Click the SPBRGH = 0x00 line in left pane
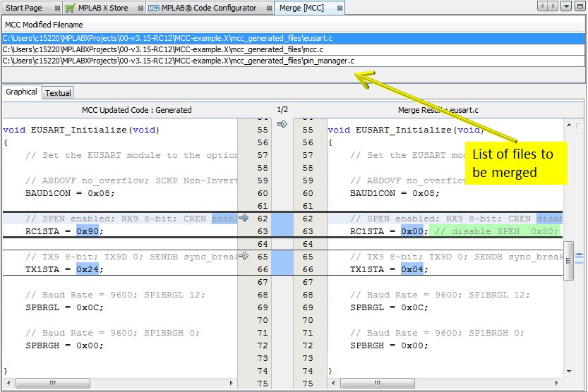 click(64, 345)
